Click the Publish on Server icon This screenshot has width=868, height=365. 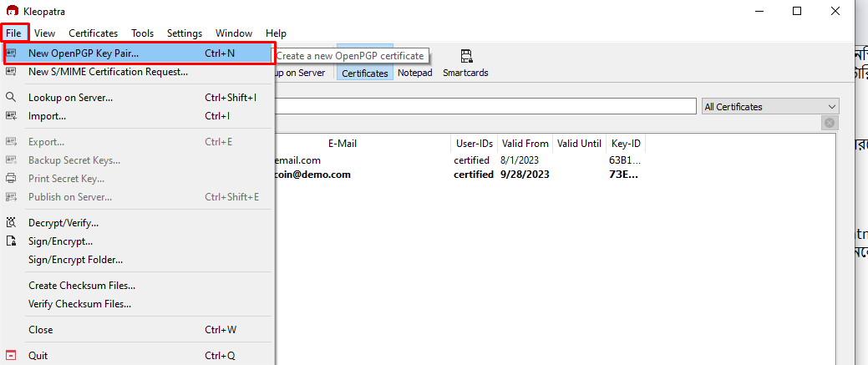click(11, 196)
